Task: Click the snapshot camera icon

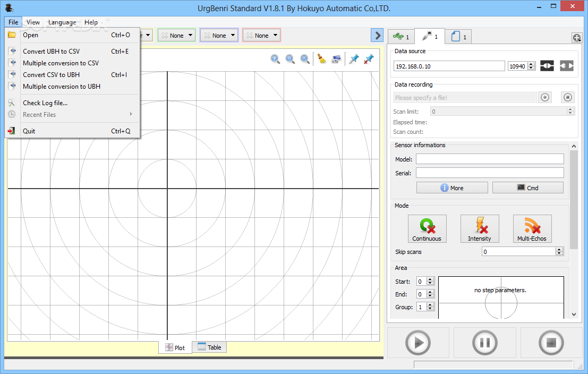Action: [336, 59]
